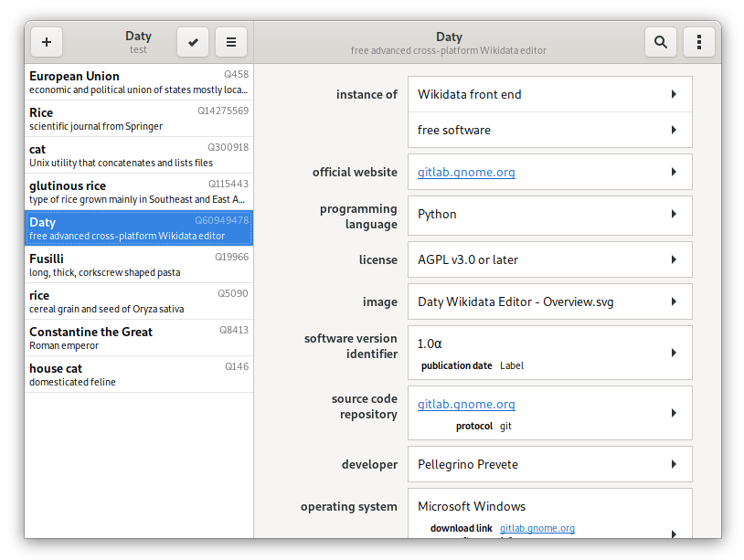Viewport: 744px width, 560px height.
Task: Open the search magnifier button
Action: click(x=661, y=42)
